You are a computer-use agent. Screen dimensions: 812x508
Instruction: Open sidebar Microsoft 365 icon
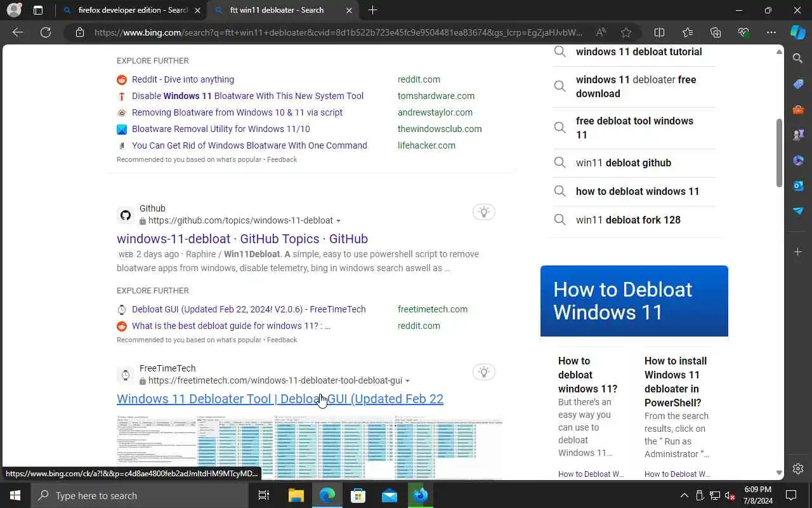pyautogui.click(x=798, y=160)
